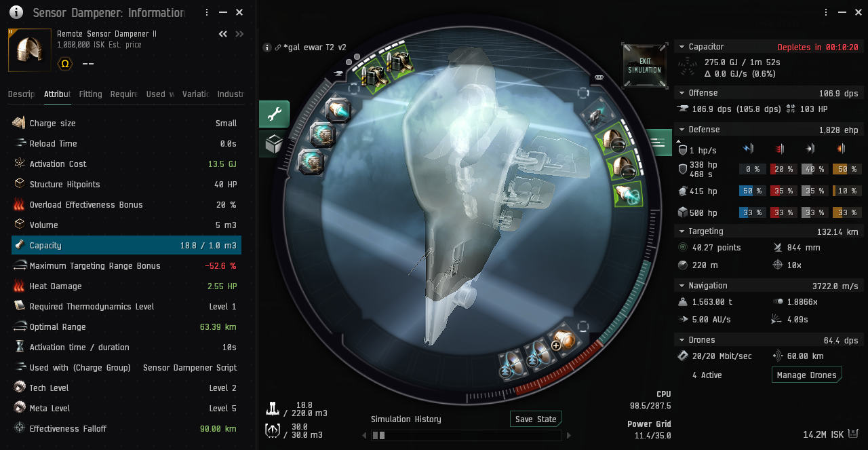868x450 pixels.
Task: Collapse the Defense section
Action: click(682, 130)
